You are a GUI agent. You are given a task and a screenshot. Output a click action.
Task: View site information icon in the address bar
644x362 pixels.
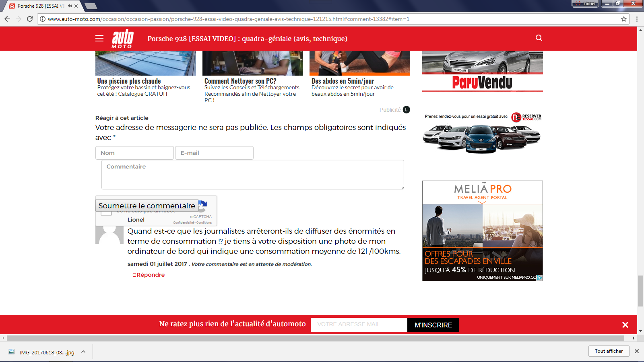43,19
